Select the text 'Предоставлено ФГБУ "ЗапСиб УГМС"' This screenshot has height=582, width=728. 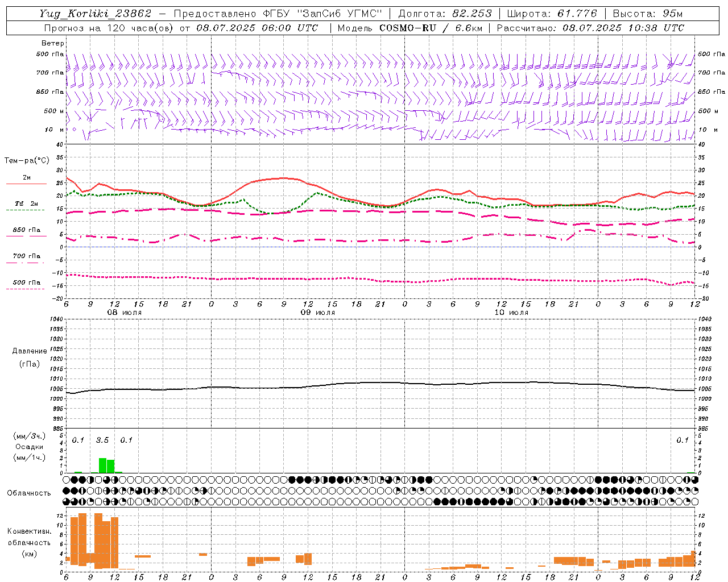[278, 14]
